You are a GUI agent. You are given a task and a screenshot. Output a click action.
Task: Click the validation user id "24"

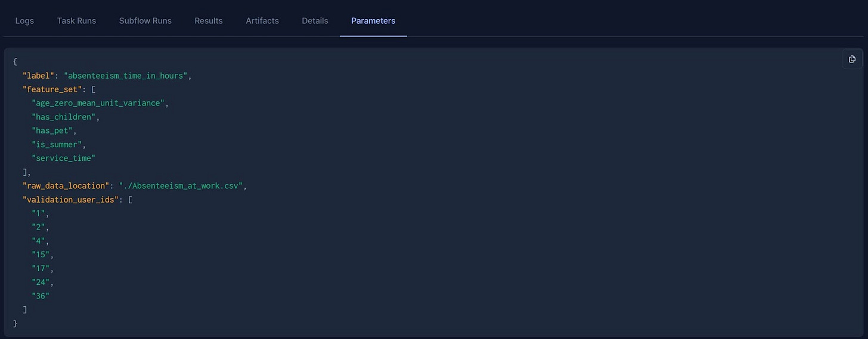tap(41, 282)
